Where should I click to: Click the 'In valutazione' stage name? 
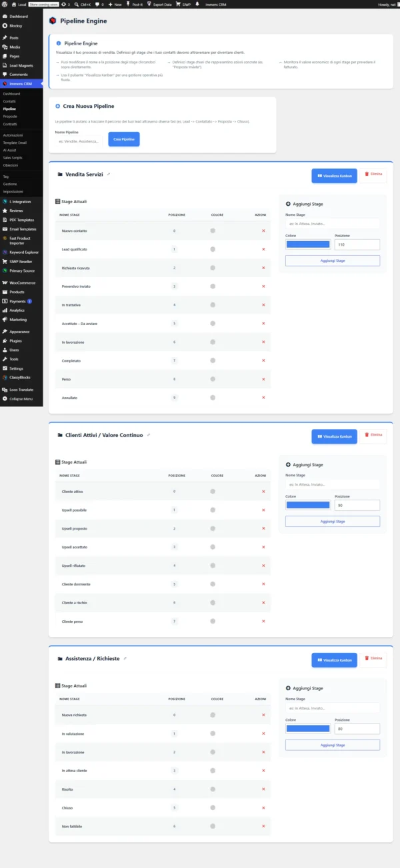tap(73, 733)
